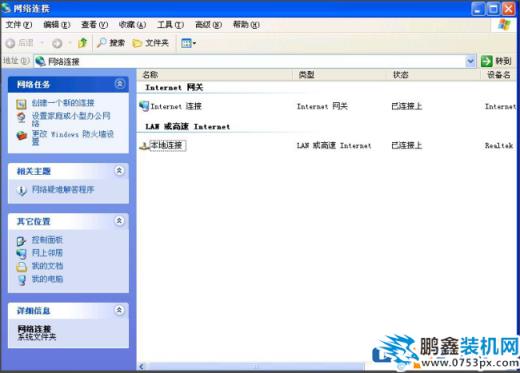The width and height of the screenshot is (520, 373).
Task: Click the Forward arrow icon
Action: (x=57, y=43)
